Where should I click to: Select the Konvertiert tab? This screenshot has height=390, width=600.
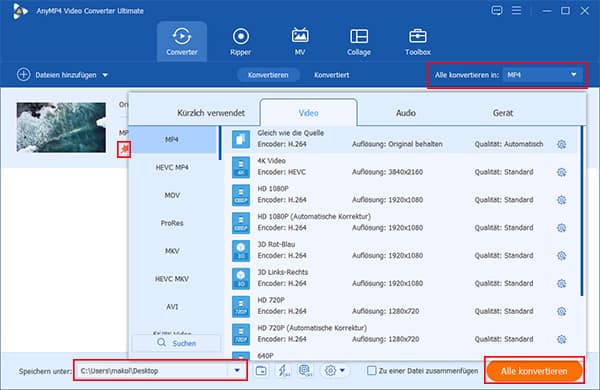pos(331,75)
